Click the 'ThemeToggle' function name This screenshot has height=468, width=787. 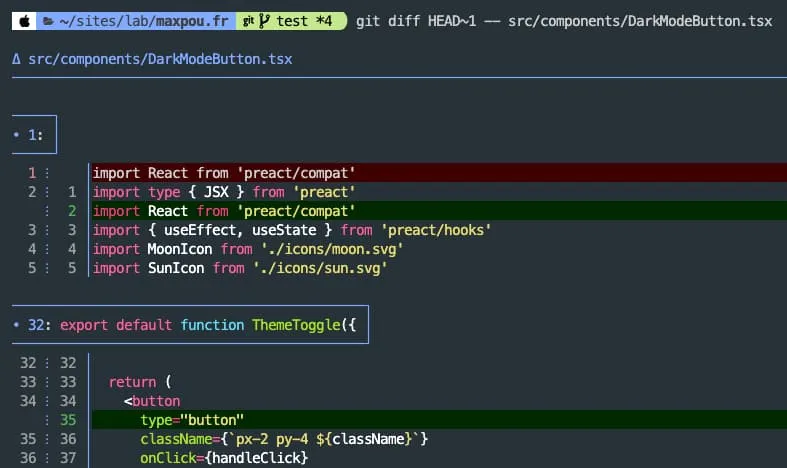[x=296, y=325]
